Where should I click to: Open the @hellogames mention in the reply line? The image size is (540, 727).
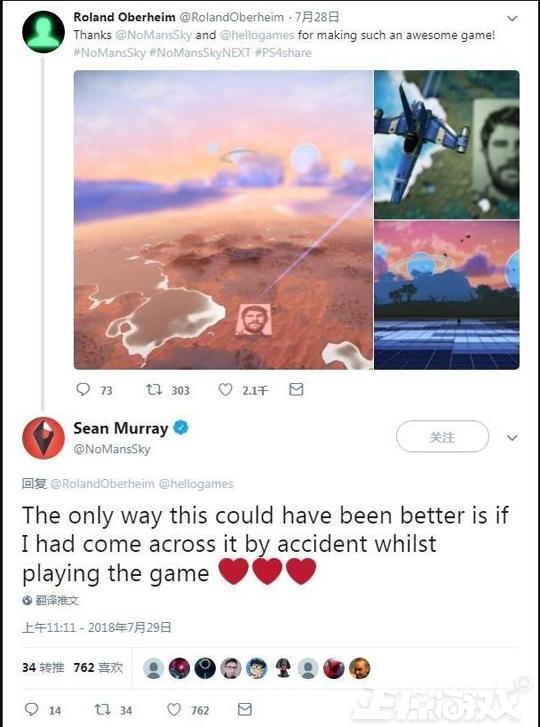(196, 484)
